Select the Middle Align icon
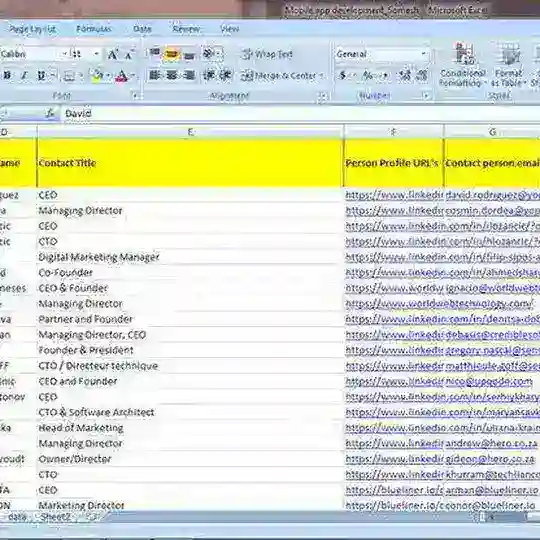Image resolution: width=540 pixels, height=540 pixels. click(x=172, y=54)
